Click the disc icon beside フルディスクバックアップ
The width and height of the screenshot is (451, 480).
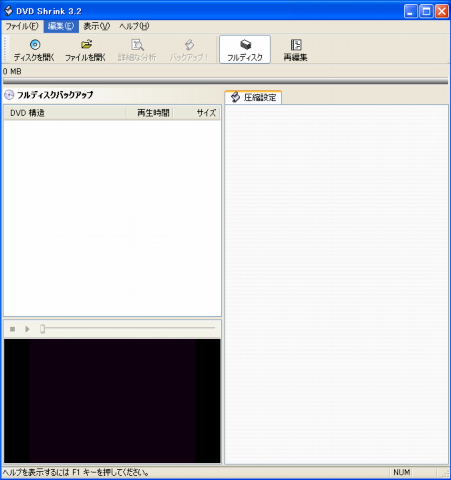coord(9,95)
